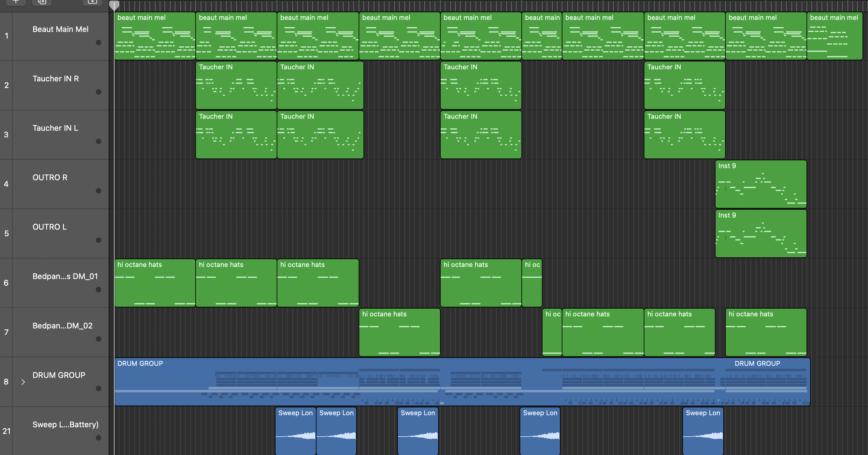Toggle the round dot on Taucher IN R header

tap(98, 92)
